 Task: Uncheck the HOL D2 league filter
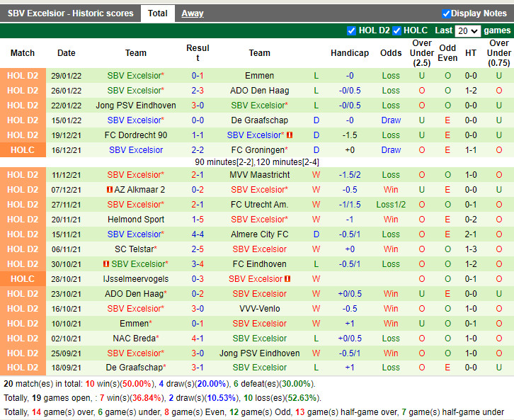(351, 30)
